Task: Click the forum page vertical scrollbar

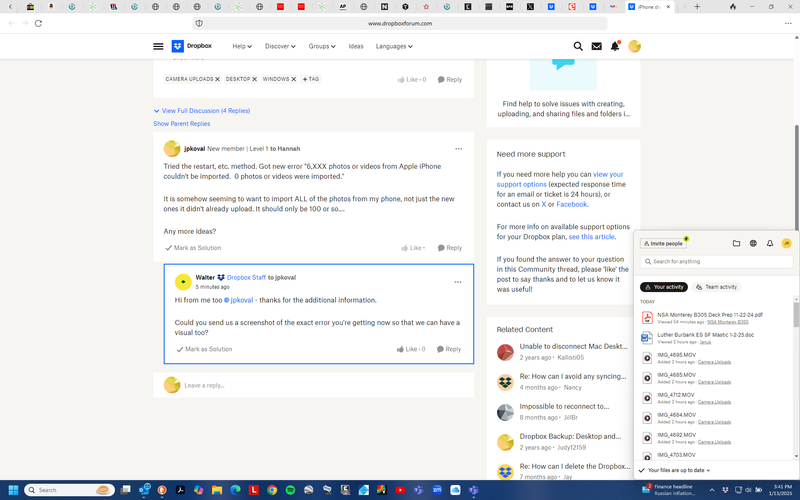Action: point(796,179)
